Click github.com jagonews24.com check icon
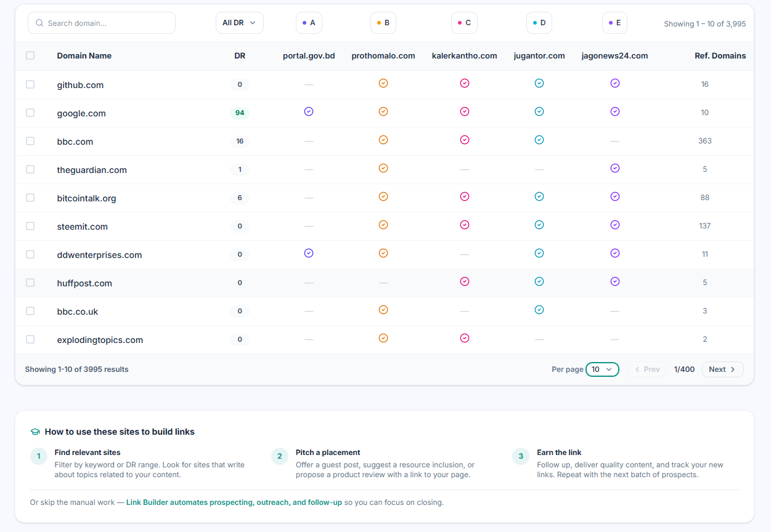Viewport: 771px width, 532px height. click(614, 83)
